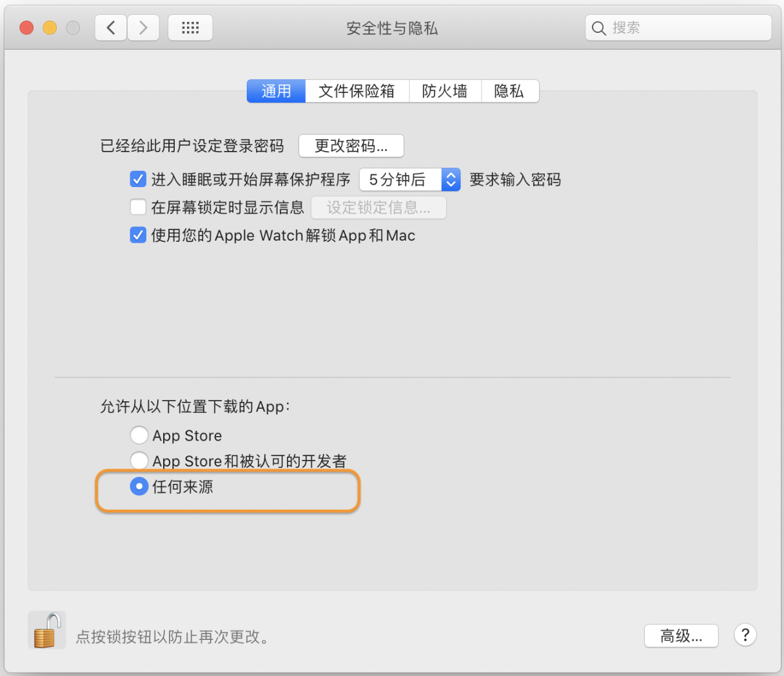Switch to the 防火墙 tab
Screen dimensions: 784x676
[x=445, y=91]
